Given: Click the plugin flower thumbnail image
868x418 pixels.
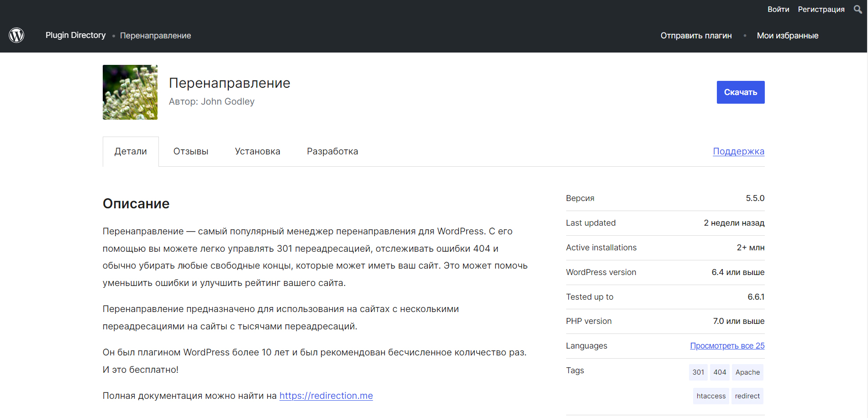Looking at the screenshot, I should coord(130,92).
